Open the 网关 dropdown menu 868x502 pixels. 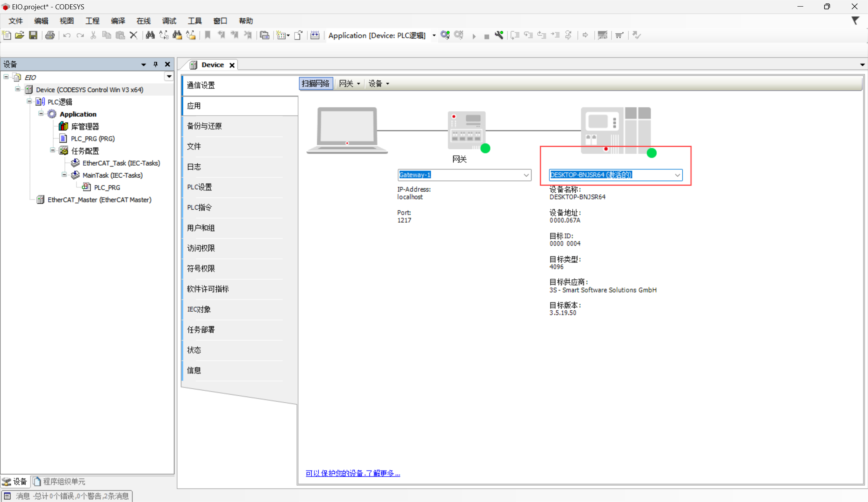pyautogui.click(x=349, y=83)
